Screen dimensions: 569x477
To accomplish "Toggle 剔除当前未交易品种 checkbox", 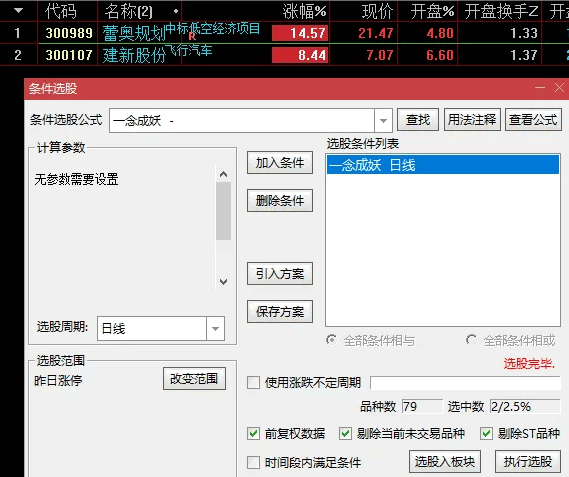I will [345, 433].
